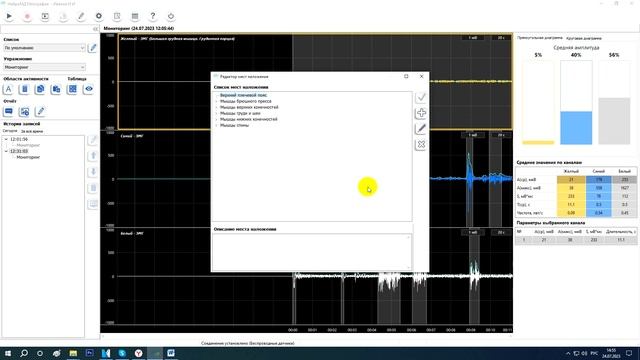Screen dimensions: 640x360
Task: Click the pencil icon in the top toolbar
Action: coord(81,16)
